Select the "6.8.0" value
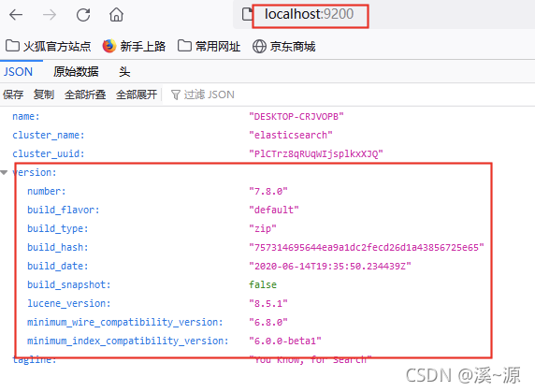 point(268,322)
